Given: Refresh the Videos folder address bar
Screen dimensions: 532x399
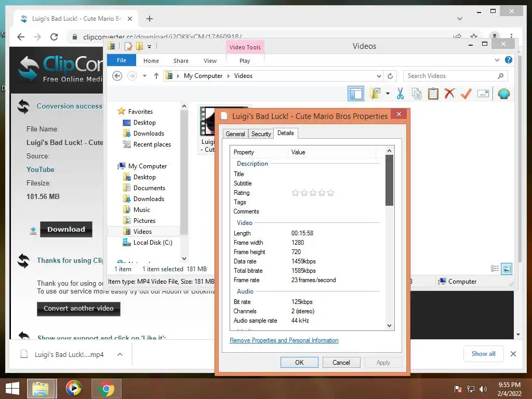Looking at the screenshot, I should tap(390, 76).
